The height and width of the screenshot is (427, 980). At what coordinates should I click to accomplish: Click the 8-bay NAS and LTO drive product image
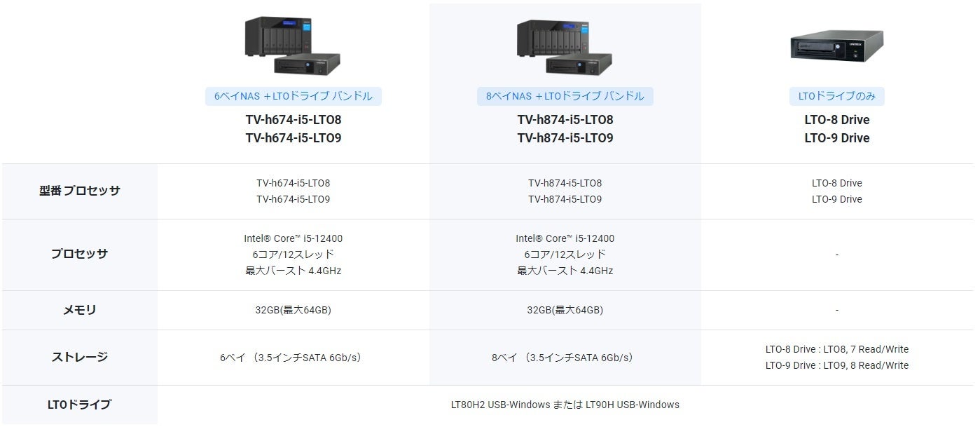[x=565, y=46]
